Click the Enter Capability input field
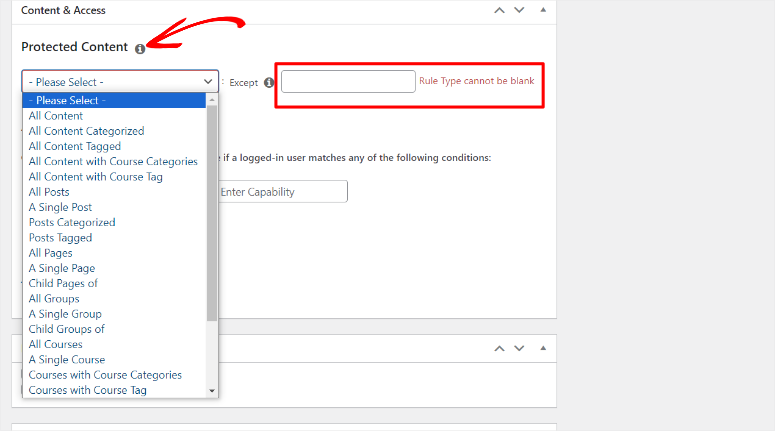Image resolution: width=775 pixels, height=431 pixels. [x=282, y=192]
